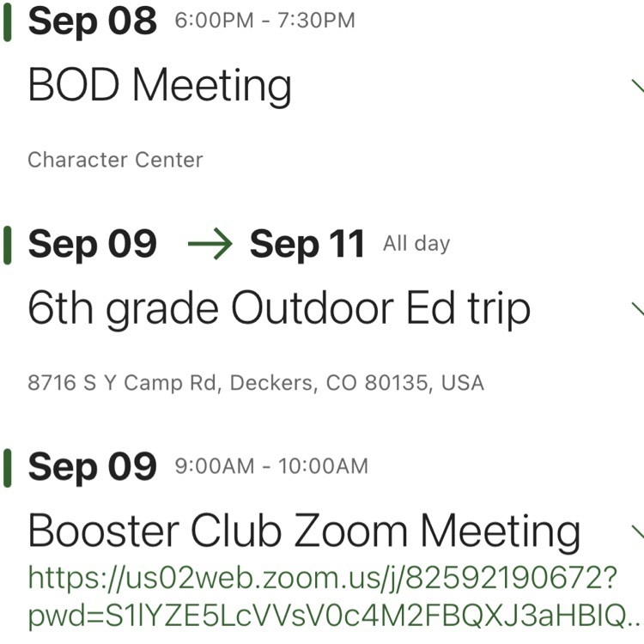Select the Sep 11 end date label

tap(307, 245)
